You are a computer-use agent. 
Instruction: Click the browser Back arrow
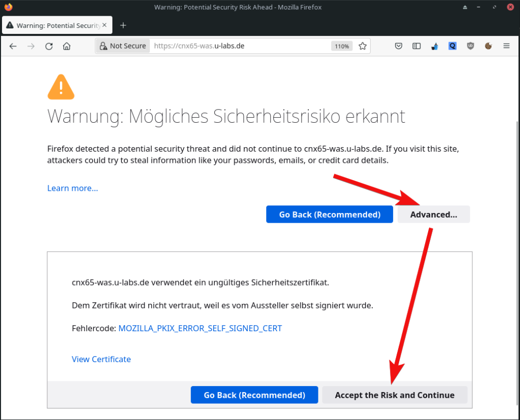[x=13, y=46]
